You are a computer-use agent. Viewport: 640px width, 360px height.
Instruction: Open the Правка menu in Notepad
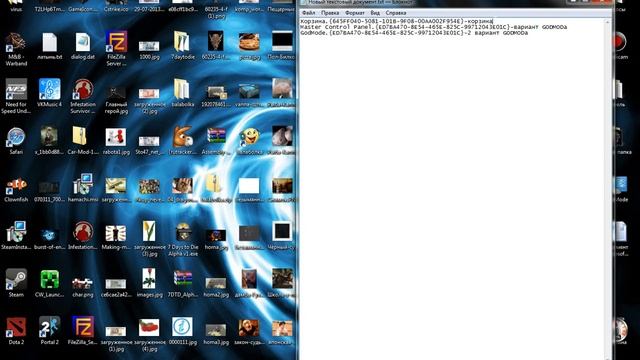330,13
